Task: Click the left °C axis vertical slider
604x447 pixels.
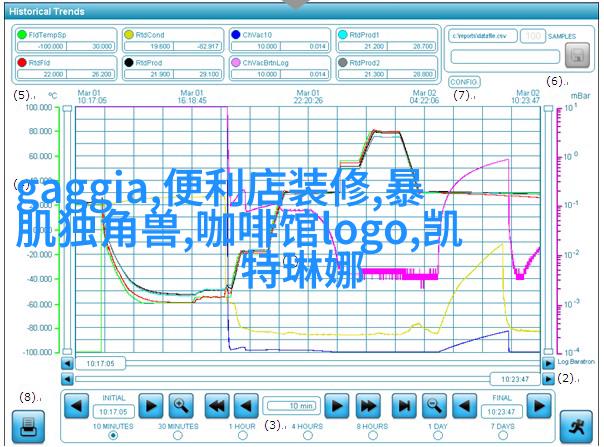Action: [67, 230]
